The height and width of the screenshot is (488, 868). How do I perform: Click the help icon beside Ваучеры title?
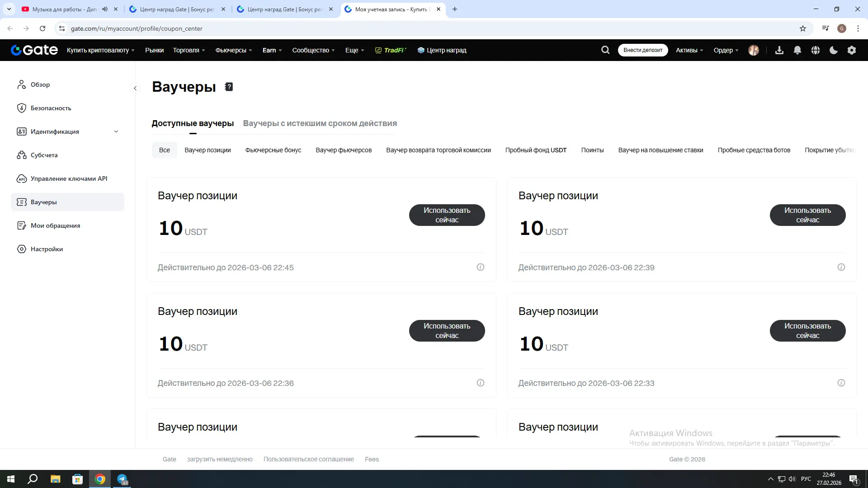pos(229,87)
